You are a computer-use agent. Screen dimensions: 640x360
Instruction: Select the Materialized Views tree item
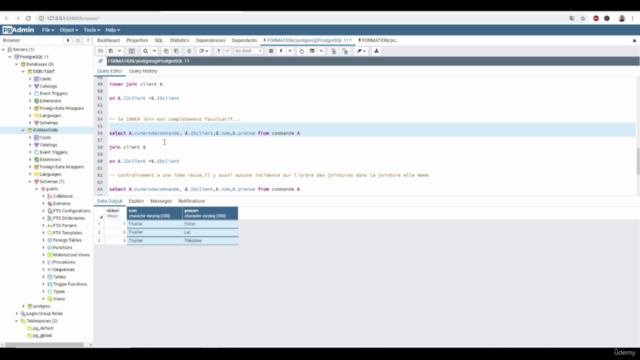tap(71, 255)
